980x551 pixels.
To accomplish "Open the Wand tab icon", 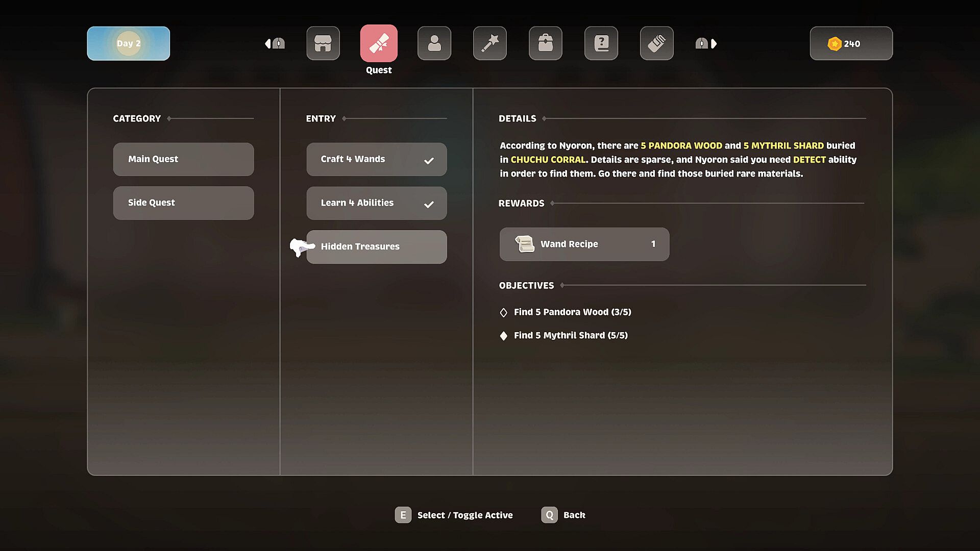I will coord(489,43).
